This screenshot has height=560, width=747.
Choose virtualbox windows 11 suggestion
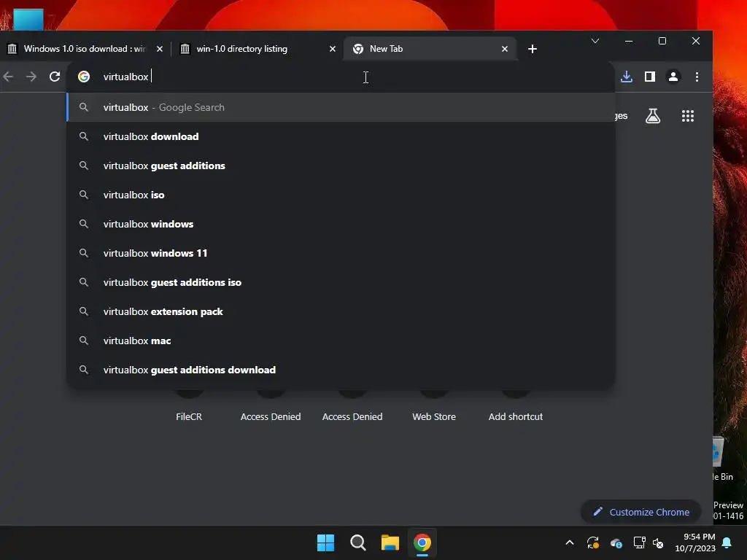341,253
